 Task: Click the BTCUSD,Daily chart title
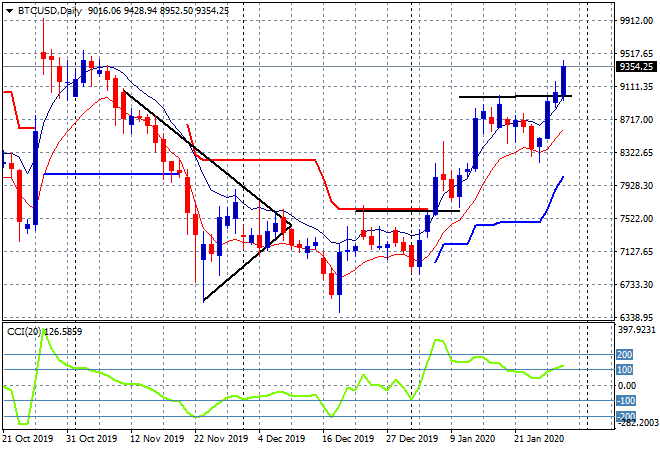coord(50,11)
